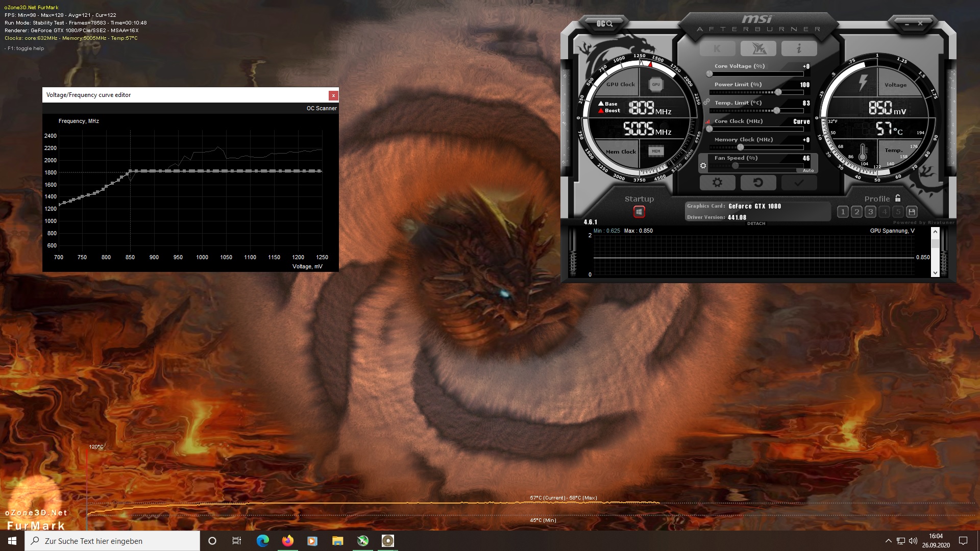Save profile using floppy disk icon

coord(912,212)
